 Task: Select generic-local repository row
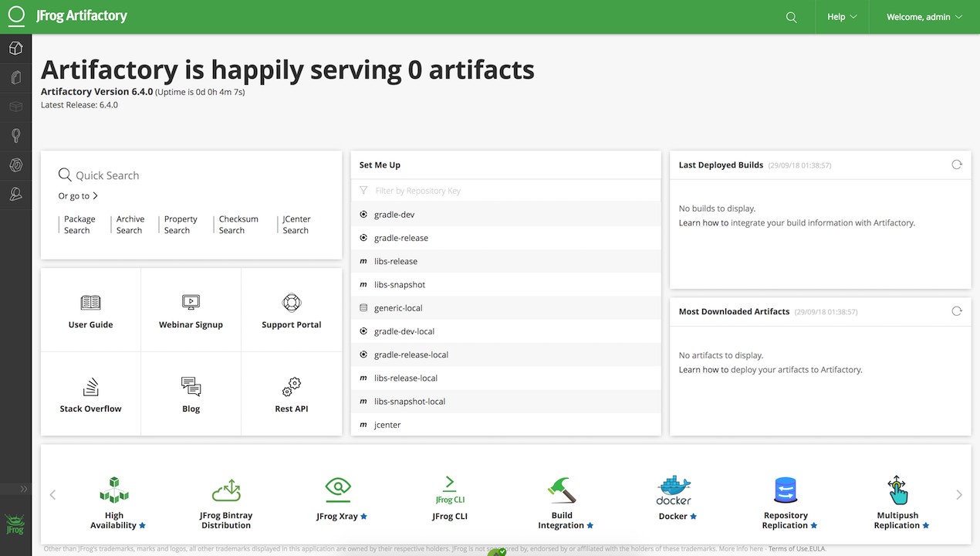tap(506, 308)
